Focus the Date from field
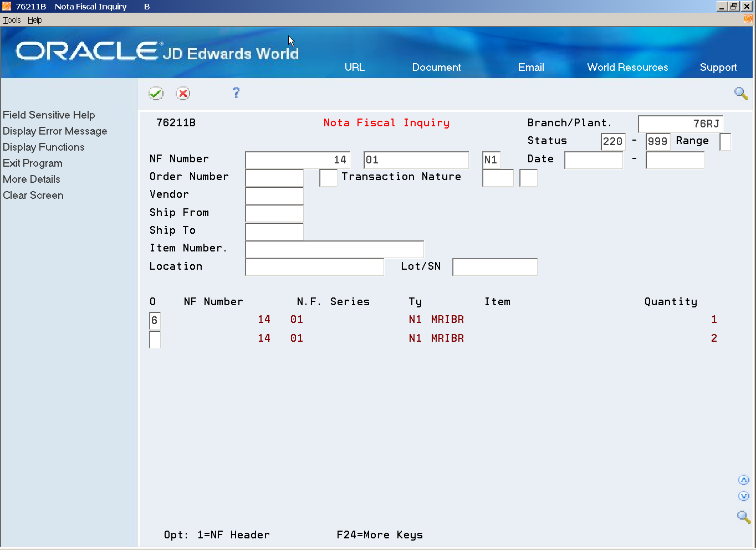756x550 pixels. coord(594,160)
